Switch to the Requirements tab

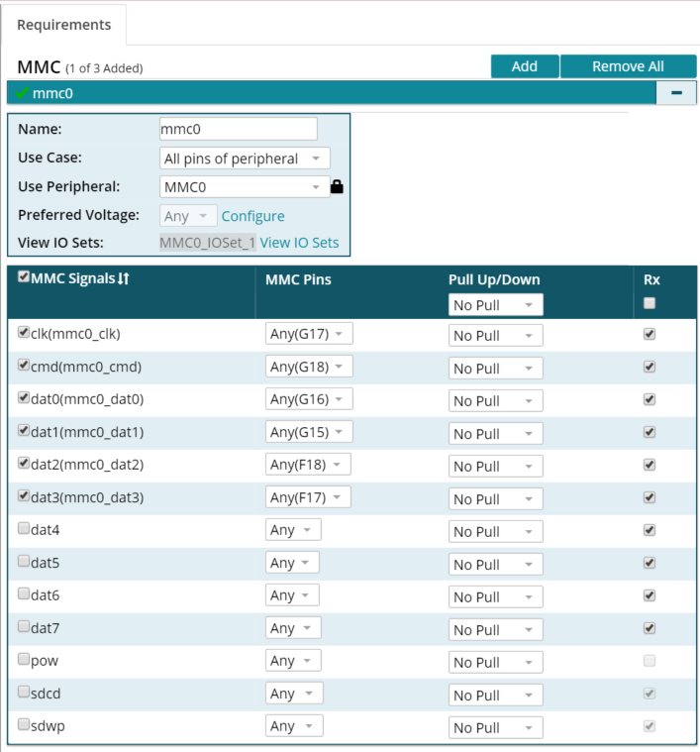pyautogui.click(x=63, y=25)
